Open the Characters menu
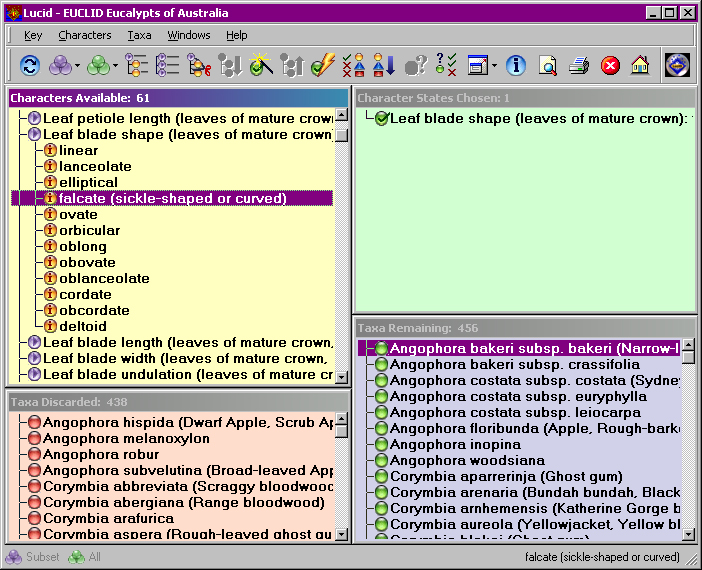 (85, 35)
